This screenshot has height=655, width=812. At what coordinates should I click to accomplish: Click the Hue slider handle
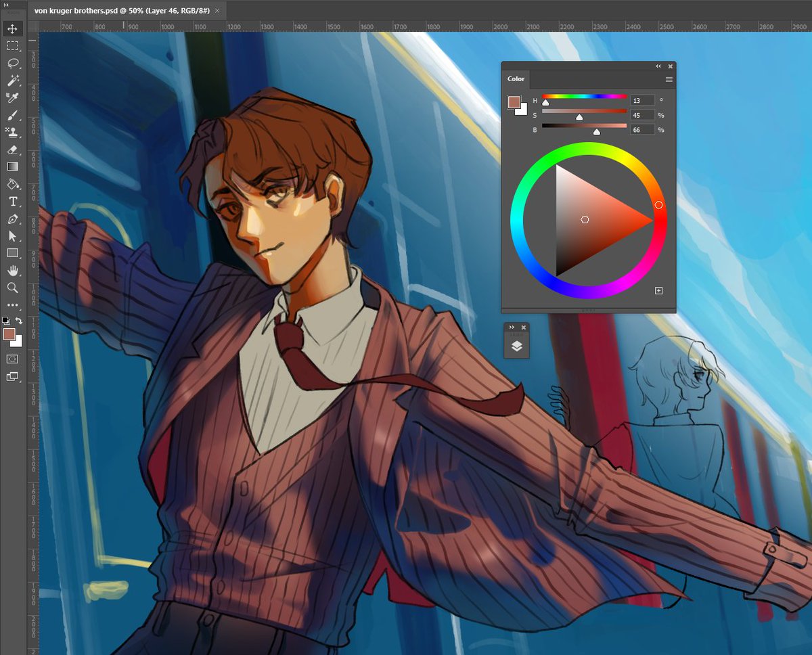(x=545, y=103)
